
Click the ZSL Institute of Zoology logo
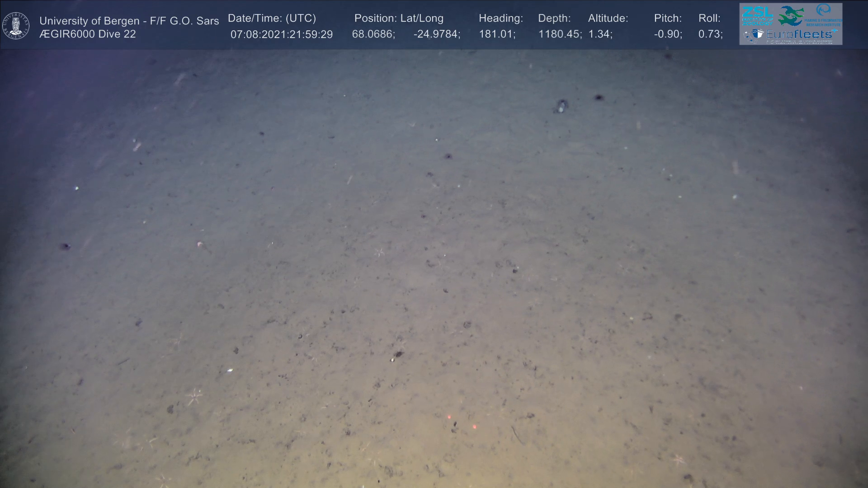(x=757, y=16)
